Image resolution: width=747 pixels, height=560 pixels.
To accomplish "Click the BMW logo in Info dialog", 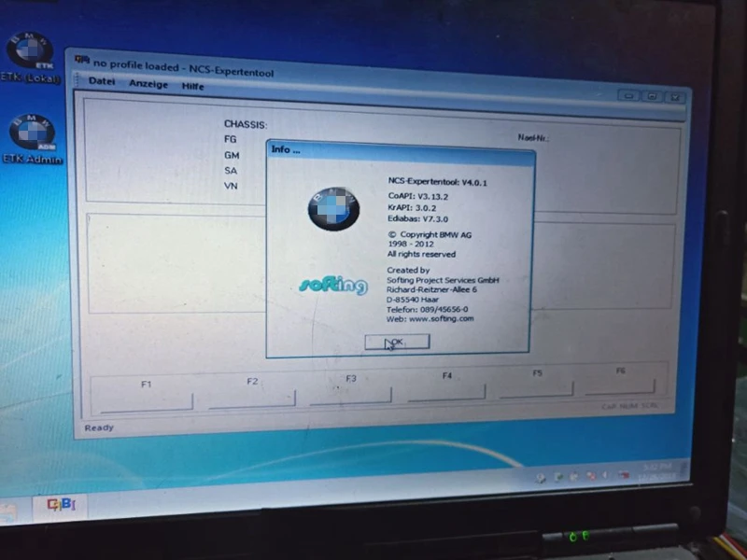I will coord(333,208).
